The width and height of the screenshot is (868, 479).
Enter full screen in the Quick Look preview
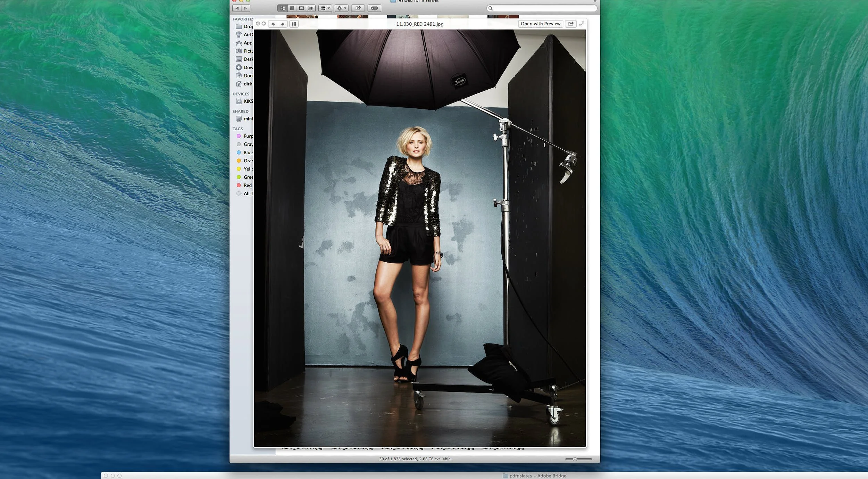[582, 24]
